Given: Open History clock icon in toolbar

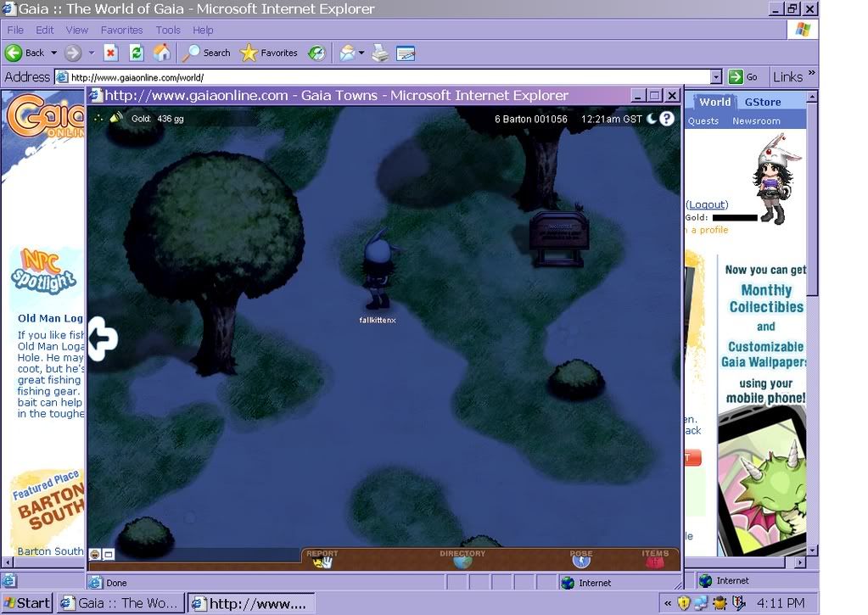Looking at the screenshot, I should tap(316, 53).
